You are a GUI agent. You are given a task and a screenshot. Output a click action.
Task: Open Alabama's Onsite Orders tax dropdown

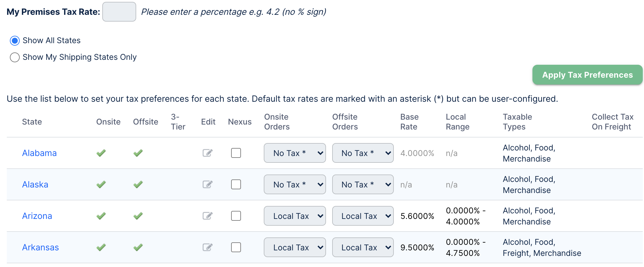[x=295, y=153]
